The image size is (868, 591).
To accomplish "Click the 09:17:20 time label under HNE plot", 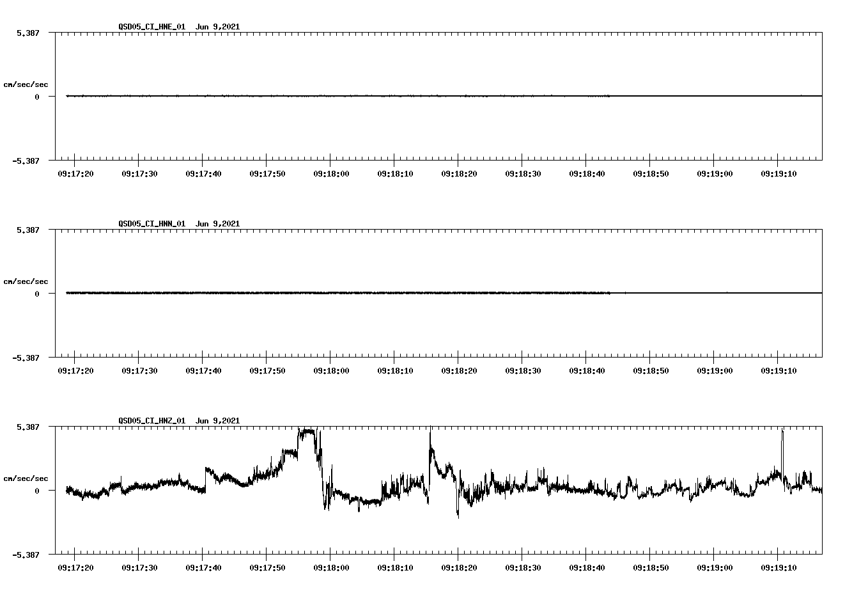I will (75, 173).
